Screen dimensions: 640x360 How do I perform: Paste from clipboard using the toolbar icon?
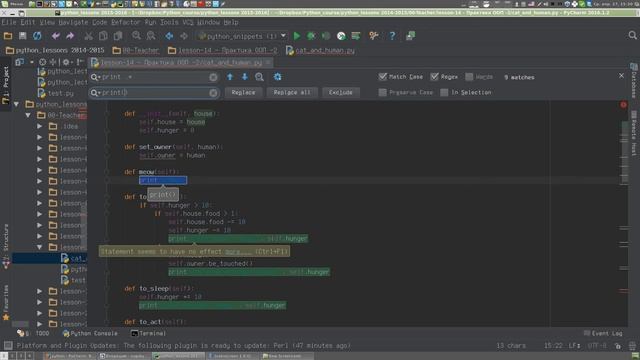[x=118, y=36]
